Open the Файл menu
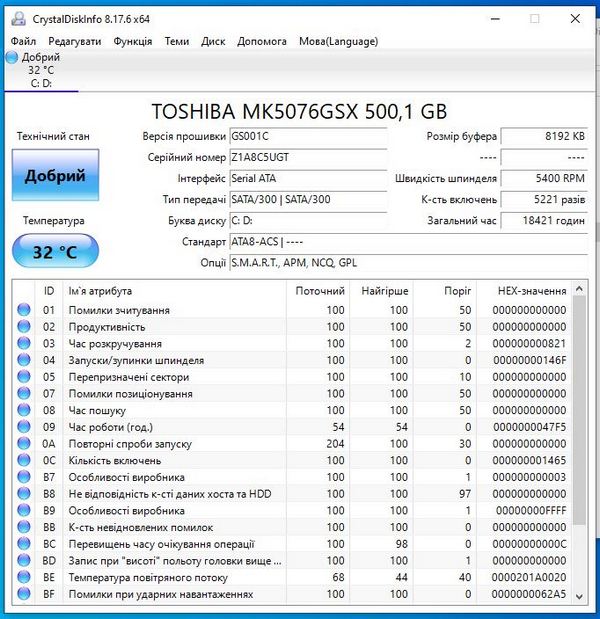 23,41
